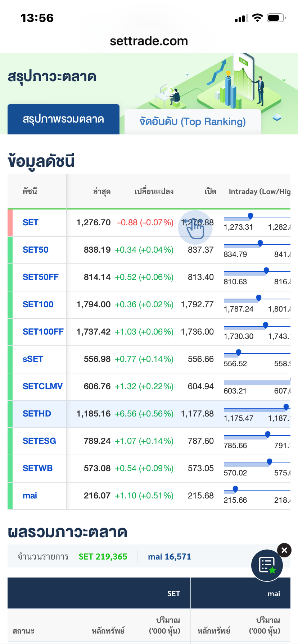This screenshot has width=298, height=644.
Task: Tap the เปลี่ยนแปลง column header
Action: [154, 192]
